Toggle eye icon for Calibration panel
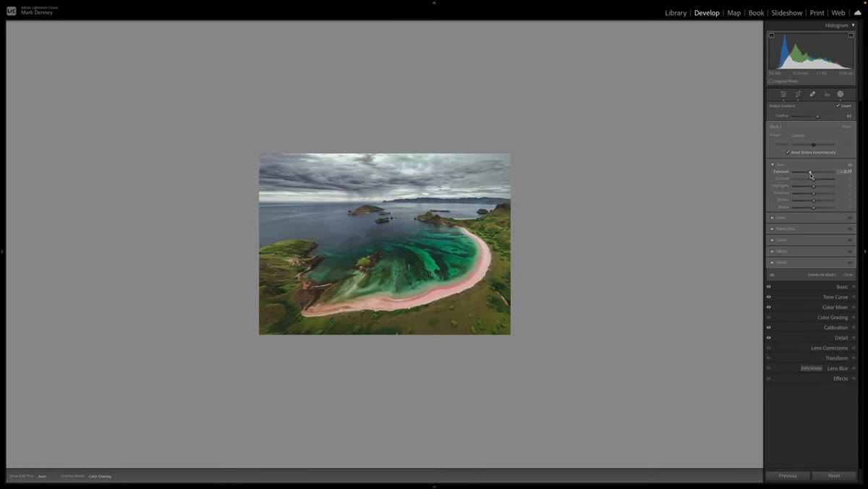The width and height of the screenshot is (868, 489). pyautogui.click(x=769, y=328)
